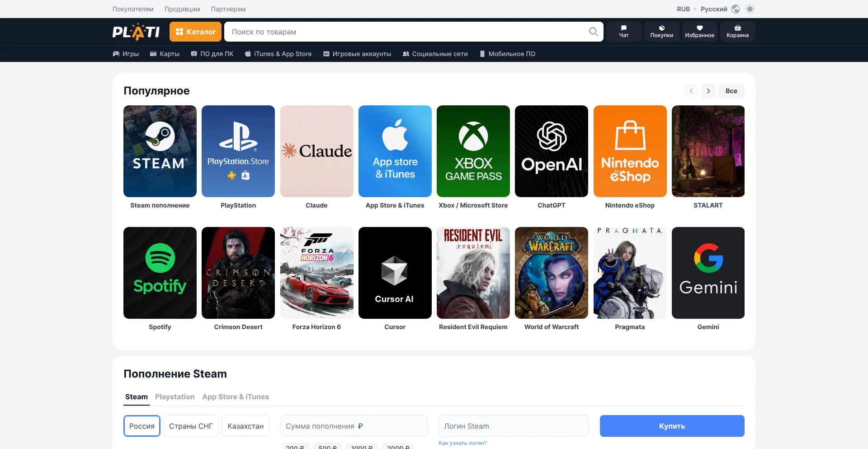Select Казахстан region option
This screenshot has height=449, width=868.
pos(245,426)
